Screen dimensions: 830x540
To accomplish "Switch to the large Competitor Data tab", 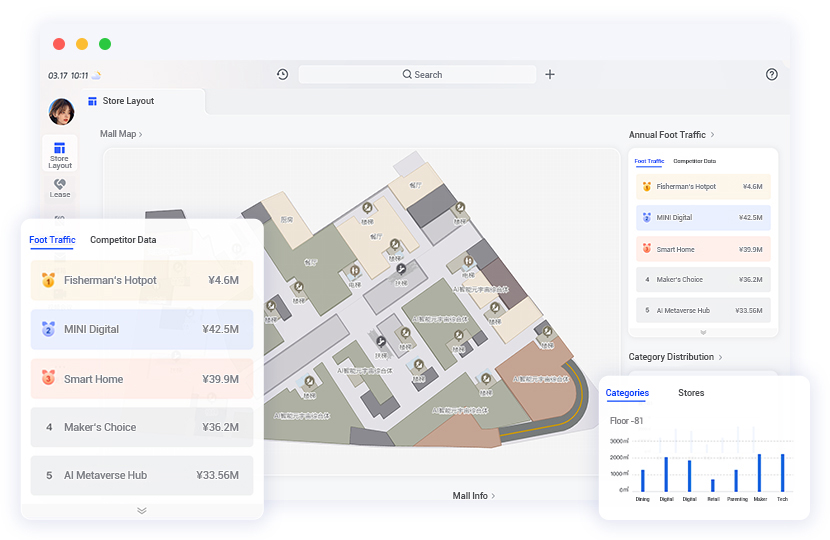I will (123, 240).
